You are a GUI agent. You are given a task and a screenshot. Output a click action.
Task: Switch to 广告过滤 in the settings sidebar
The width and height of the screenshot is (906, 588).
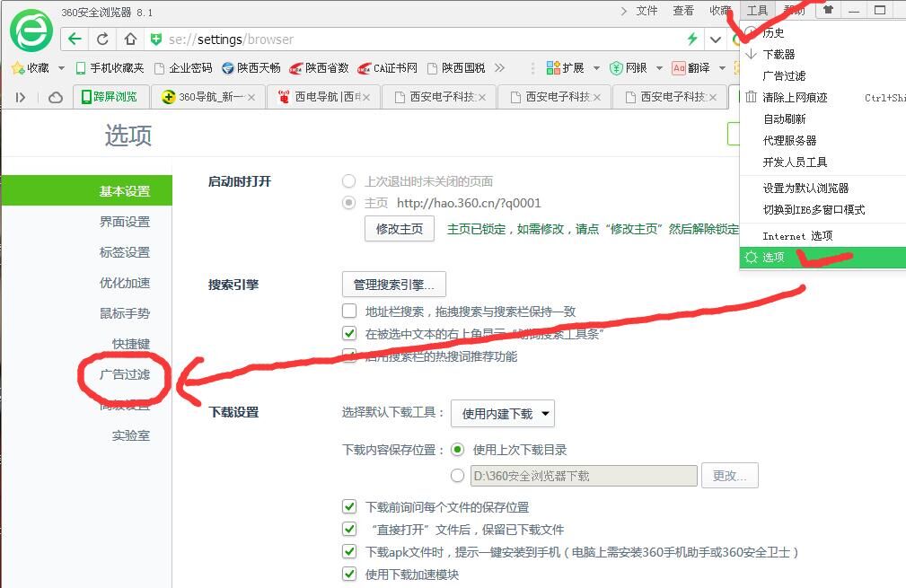click(x=125, y=374)
